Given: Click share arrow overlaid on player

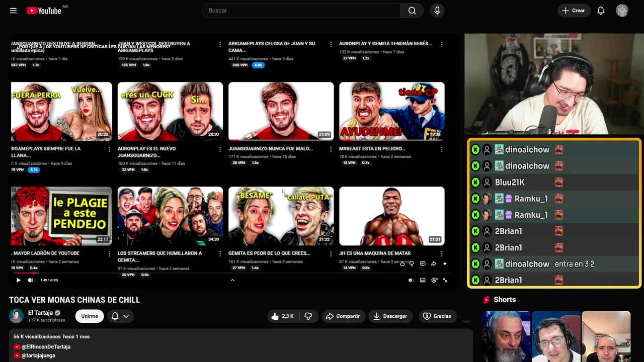Looking at the screenshot, I should [434, 263].
